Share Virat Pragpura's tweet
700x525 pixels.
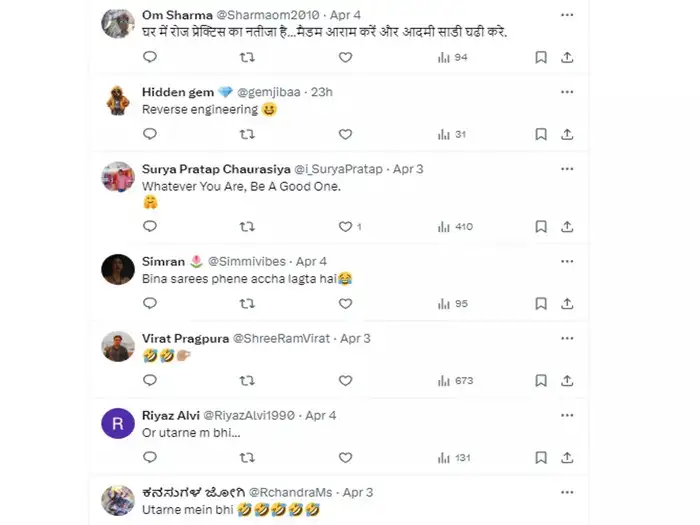tap(567, 380)
